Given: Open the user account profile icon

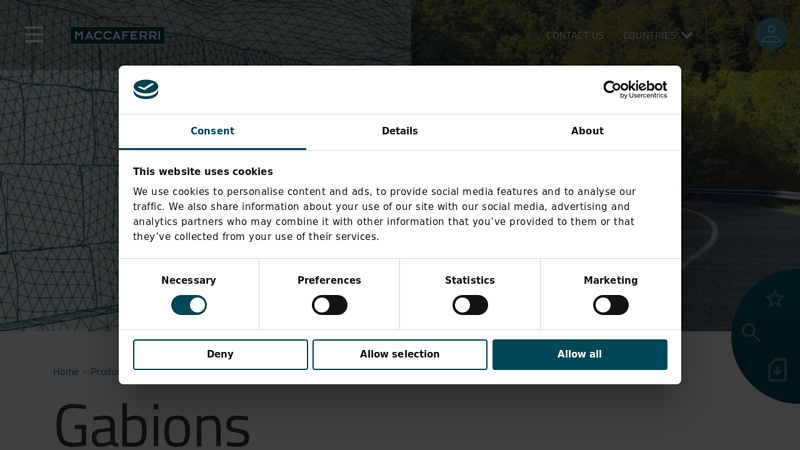Looking at the screenshot, I should click(x=771, y=34).
